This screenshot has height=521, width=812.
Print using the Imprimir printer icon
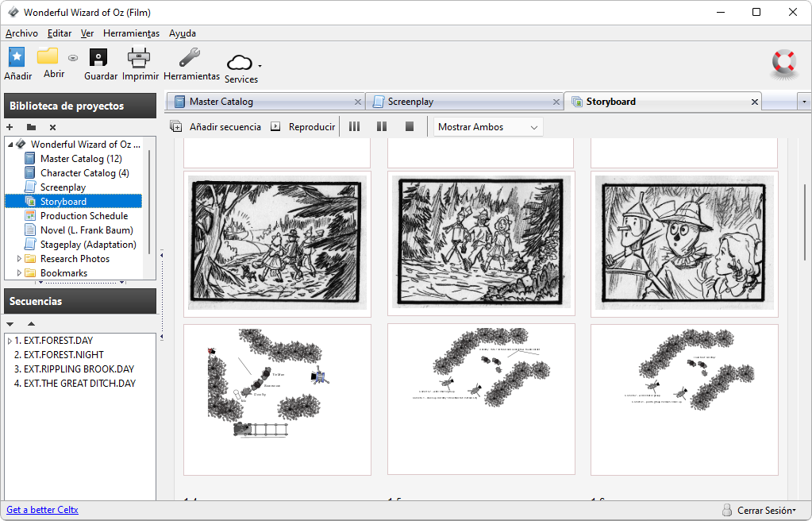tap(139, 57)
